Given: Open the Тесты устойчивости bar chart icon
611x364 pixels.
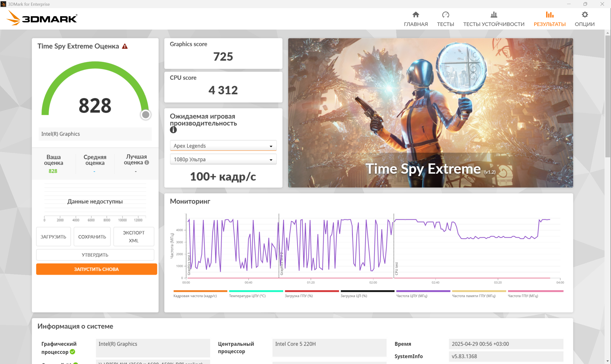Looking at the screenshot, I should [494, 15].
